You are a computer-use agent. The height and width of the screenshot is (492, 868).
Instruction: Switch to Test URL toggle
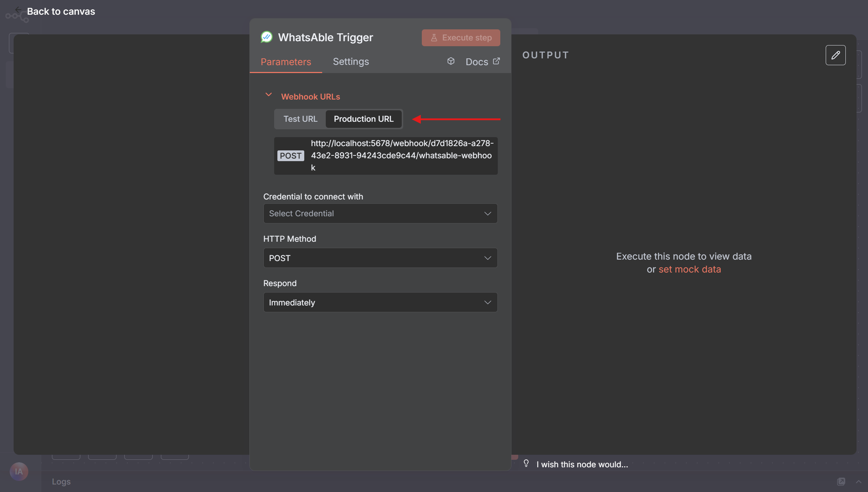click(300, 119)
